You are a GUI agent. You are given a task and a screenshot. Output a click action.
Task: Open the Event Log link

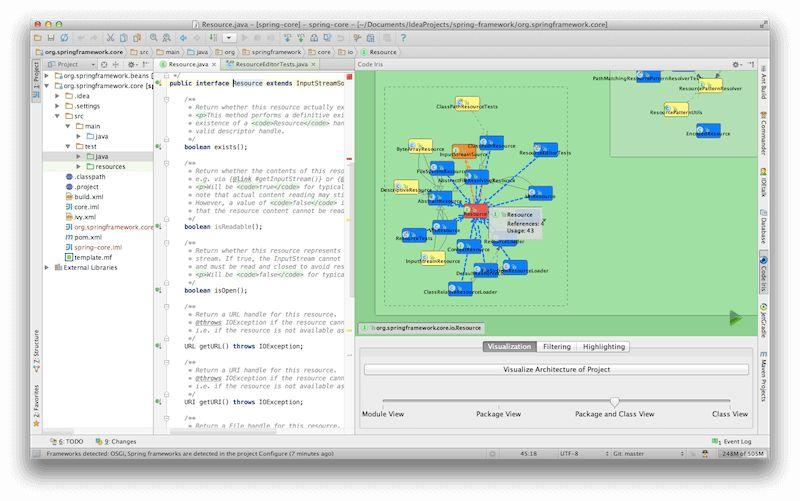coord(736,441)
